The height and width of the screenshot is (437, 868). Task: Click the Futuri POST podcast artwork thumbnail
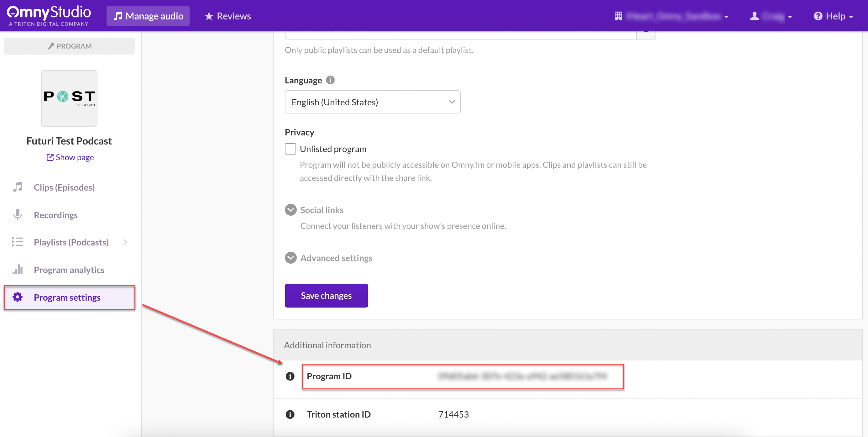[x=69, y=98]
